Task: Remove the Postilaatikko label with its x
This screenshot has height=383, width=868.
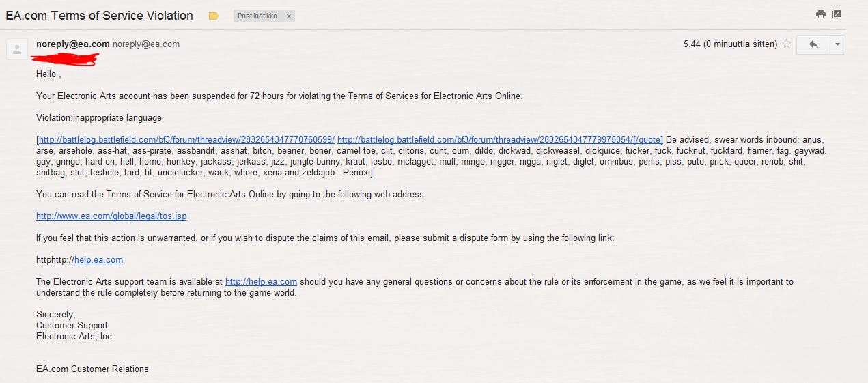Action: [288, 16]
